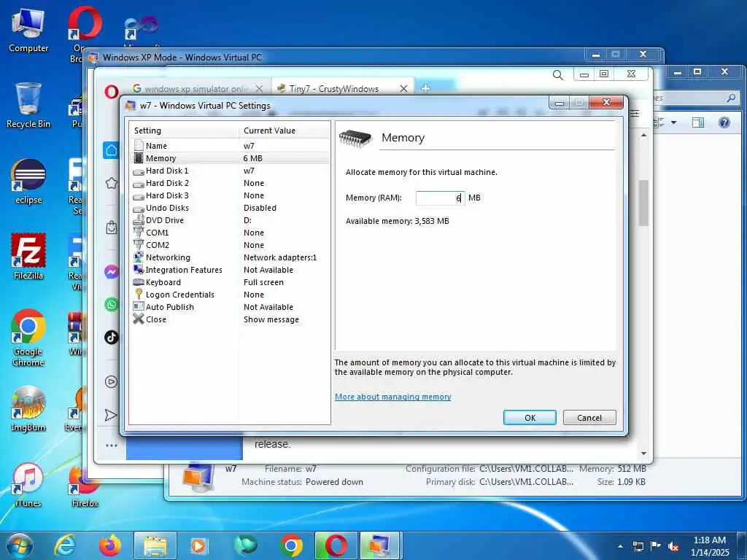This screenshot has height=560, width=747.
Task: Open the iTunes desktop shortcut
Action: coord(28,485)
